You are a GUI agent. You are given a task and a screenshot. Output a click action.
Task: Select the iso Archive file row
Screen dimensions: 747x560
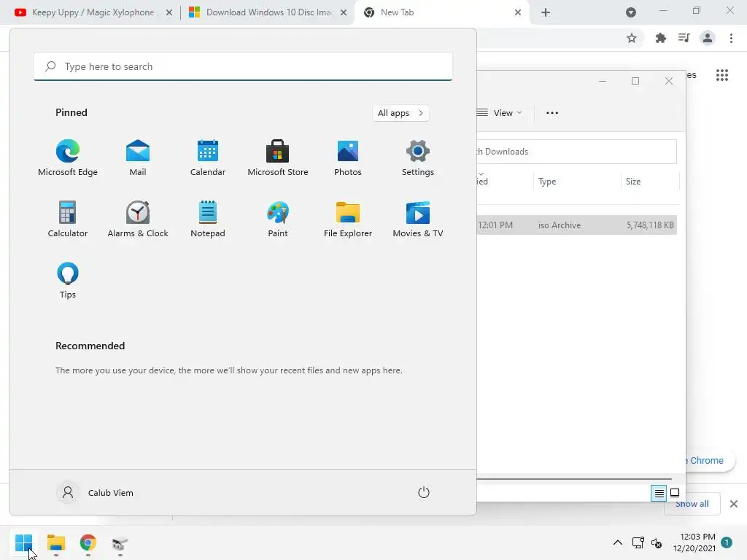[x=576, y=225]
